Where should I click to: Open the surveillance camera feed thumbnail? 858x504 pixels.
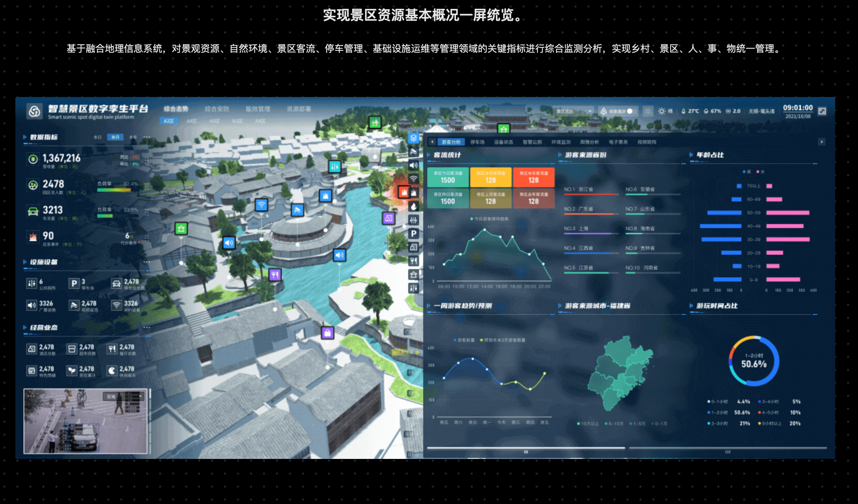point(85,421)
